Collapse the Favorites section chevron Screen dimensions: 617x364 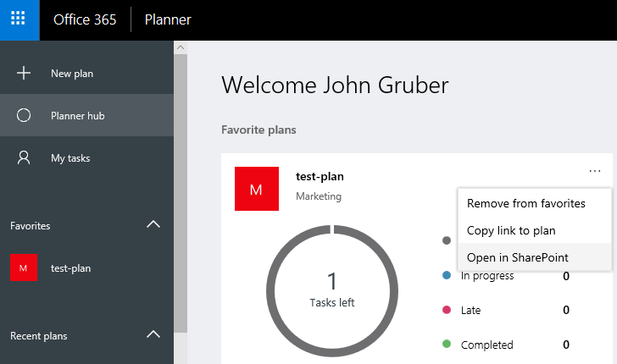coord(153,224)
